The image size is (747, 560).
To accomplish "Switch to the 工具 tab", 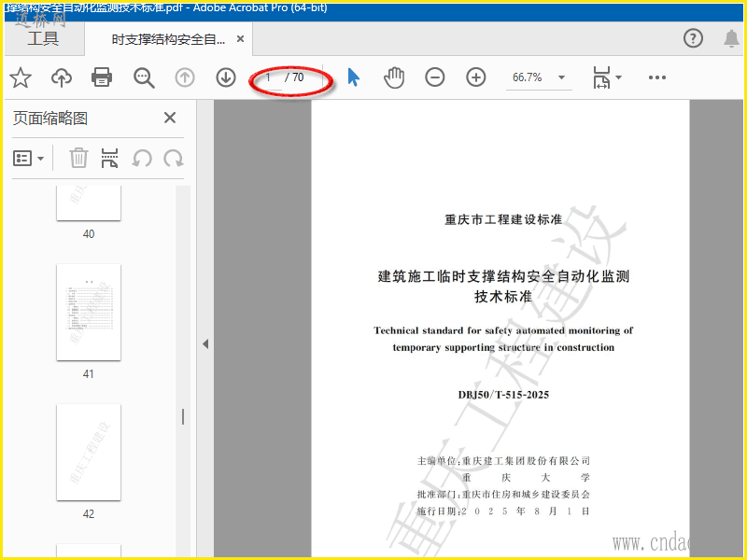I will [x=43, y=39].
